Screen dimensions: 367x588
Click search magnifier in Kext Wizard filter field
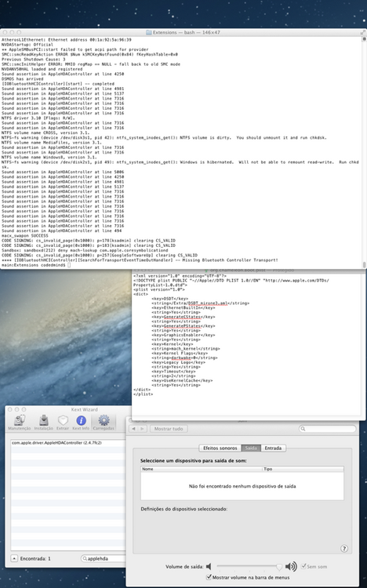pos(85,559)
